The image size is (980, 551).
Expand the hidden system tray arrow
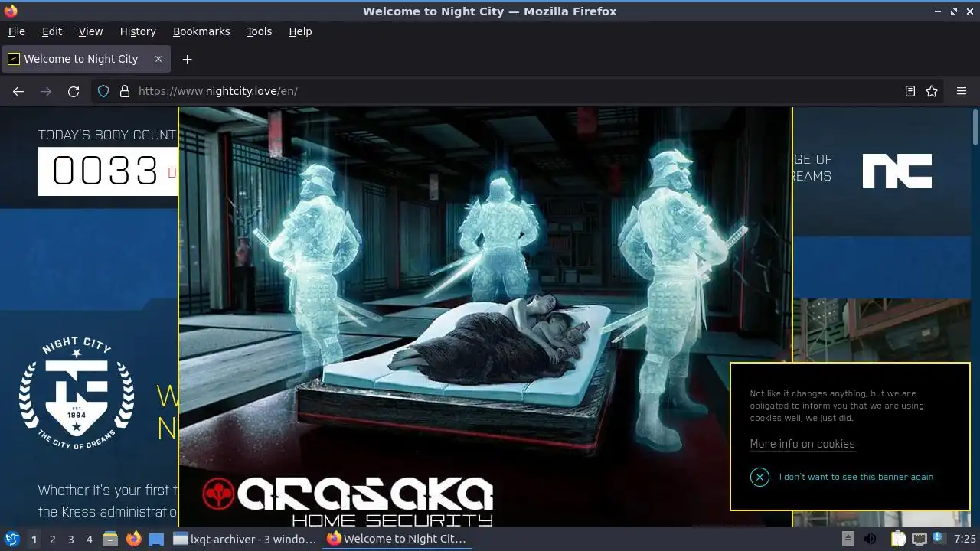[x=848, y=539]
